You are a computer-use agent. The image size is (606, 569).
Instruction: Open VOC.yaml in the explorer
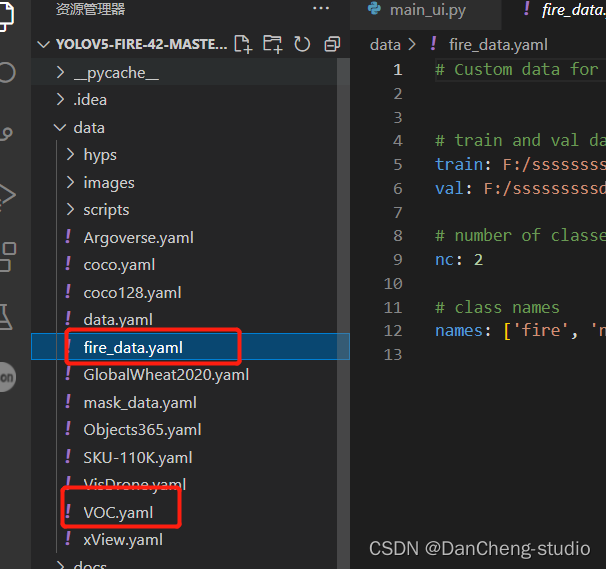[118, 513]
